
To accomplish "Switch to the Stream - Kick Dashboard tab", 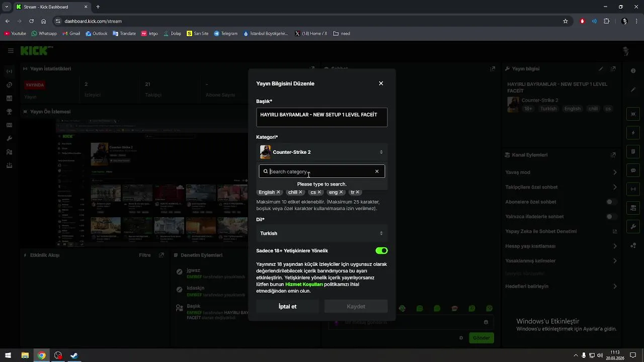I will pos(52,7).
